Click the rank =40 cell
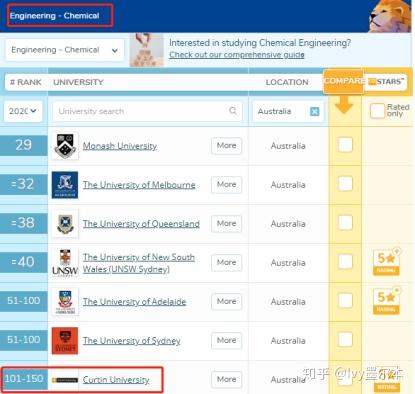The width and height of the screenshot is (415, 394). click(24, 262)
